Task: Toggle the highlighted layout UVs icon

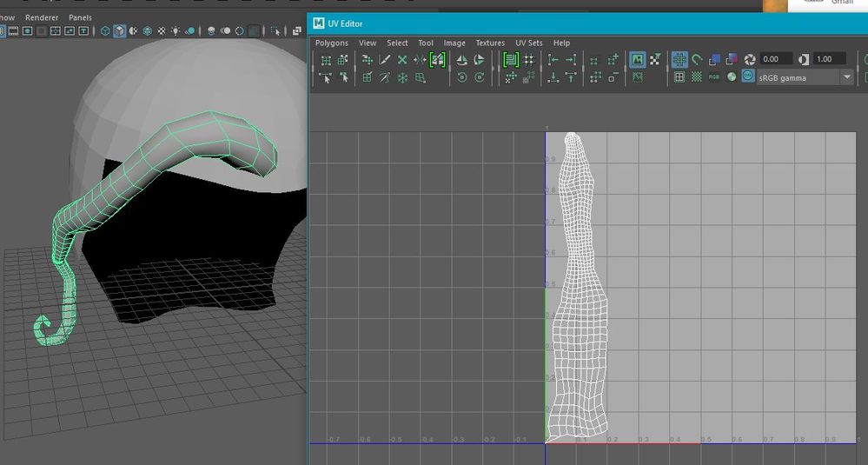Action: coord(511,60)
